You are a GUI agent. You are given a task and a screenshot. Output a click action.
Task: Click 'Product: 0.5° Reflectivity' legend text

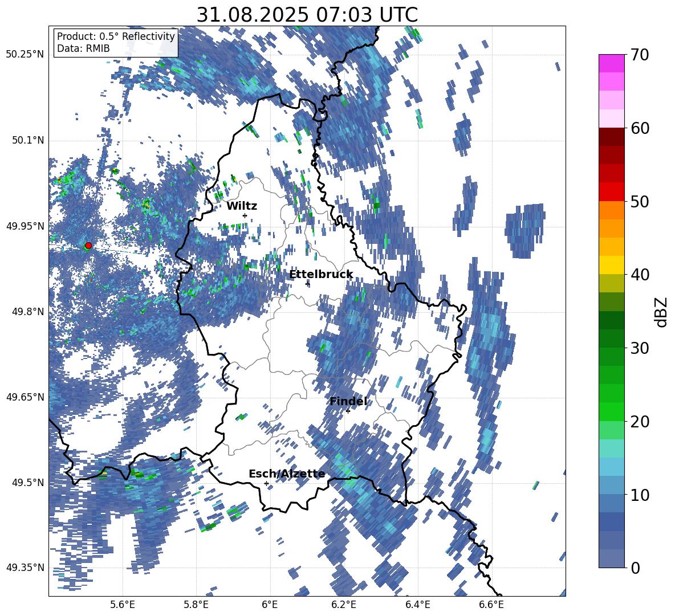point(116,36)
